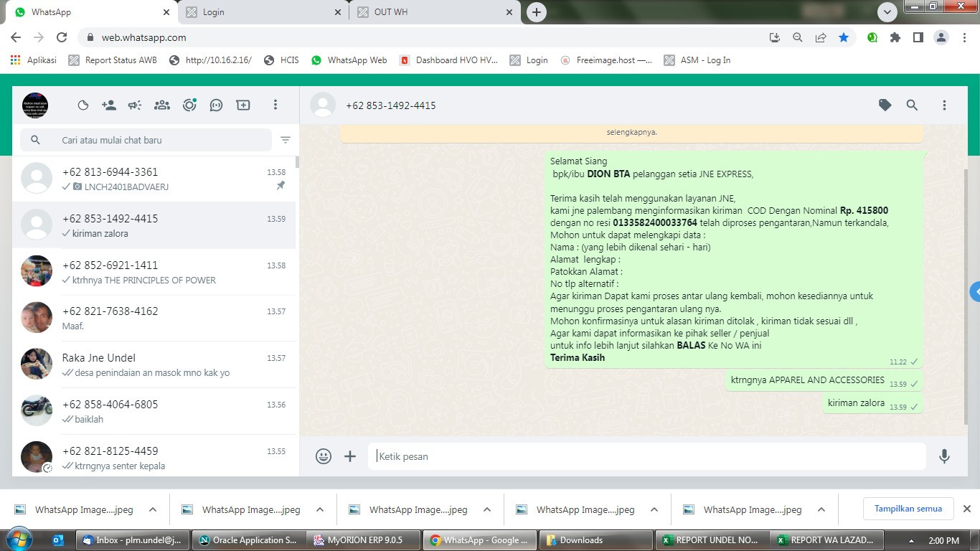Open the Aplikasi bookmarks shortcut

[34, 60]
